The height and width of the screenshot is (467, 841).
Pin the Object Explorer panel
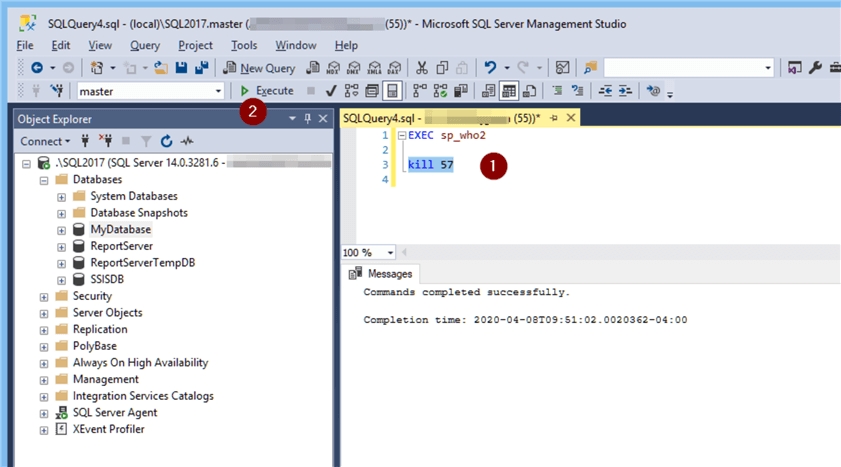click(307, 119)
